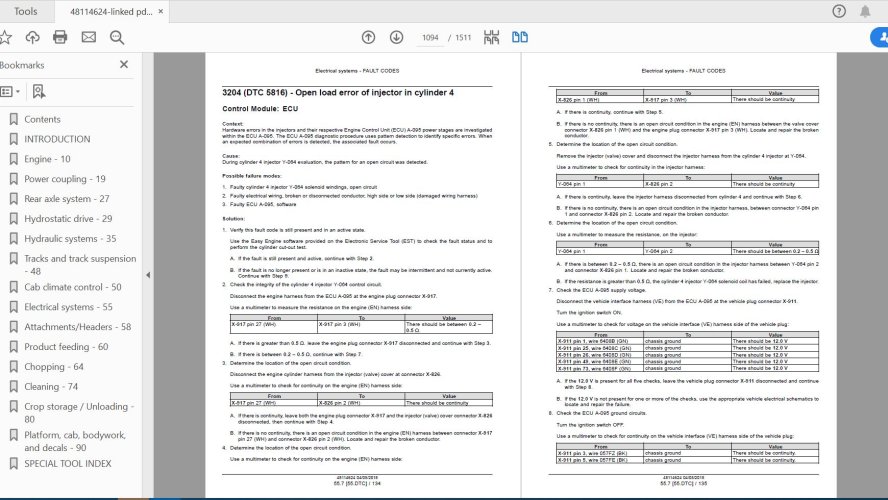Close the 48114624-linked pdf tab
This screenshot has height=500, width=888.
point(161,11)
